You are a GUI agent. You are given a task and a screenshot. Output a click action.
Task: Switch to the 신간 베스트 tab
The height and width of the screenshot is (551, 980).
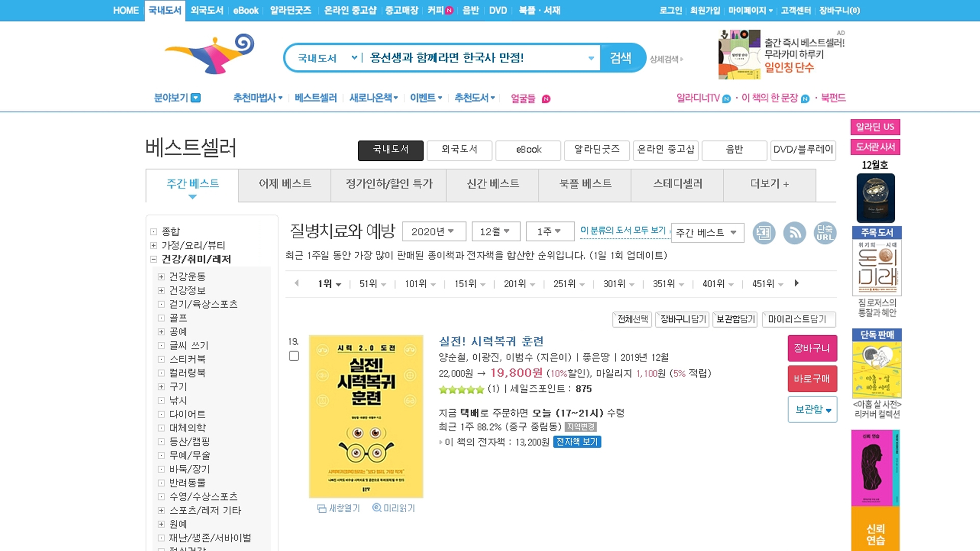coord(493,184)
